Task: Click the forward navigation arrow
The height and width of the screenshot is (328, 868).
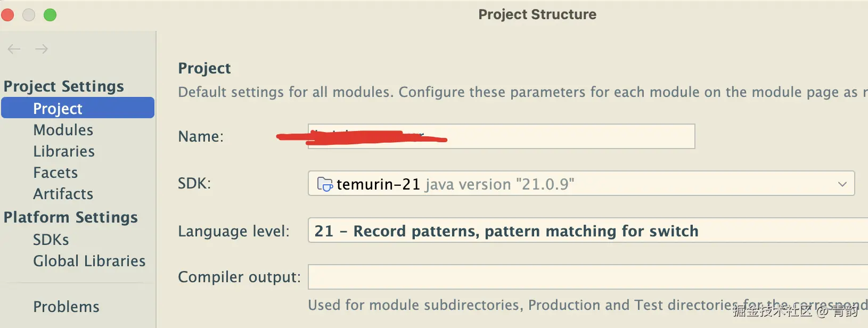Action: click(x=42, y=50)
